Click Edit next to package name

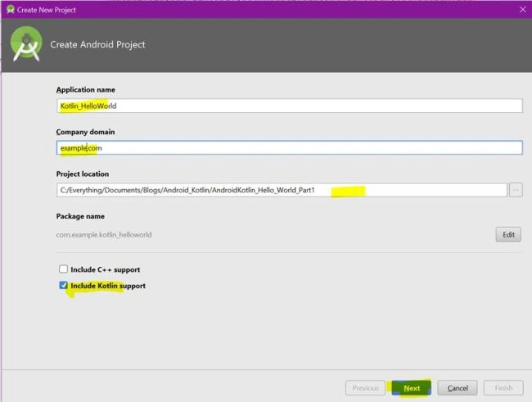508,235
